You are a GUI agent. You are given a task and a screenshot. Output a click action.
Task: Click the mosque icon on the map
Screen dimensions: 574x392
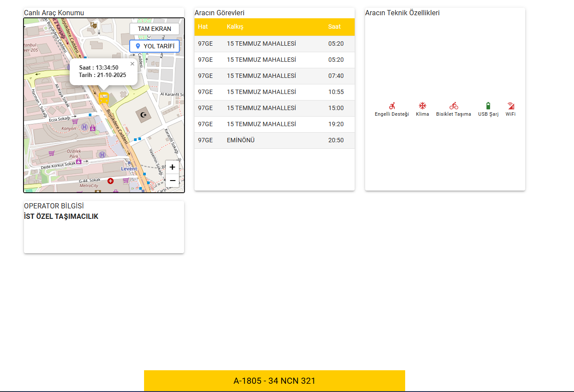[x=143, y=115]
